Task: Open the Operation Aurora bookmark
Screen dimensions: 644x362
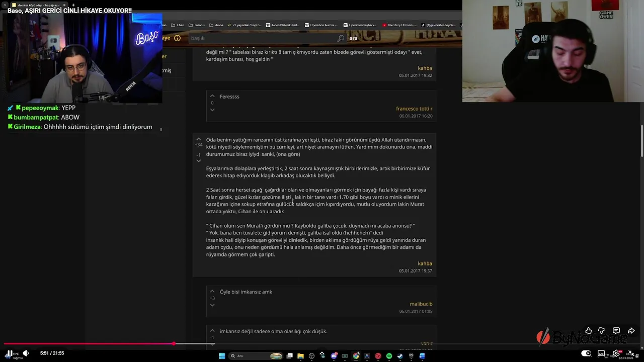Action: pyautogui.click(x=321, y=25)
